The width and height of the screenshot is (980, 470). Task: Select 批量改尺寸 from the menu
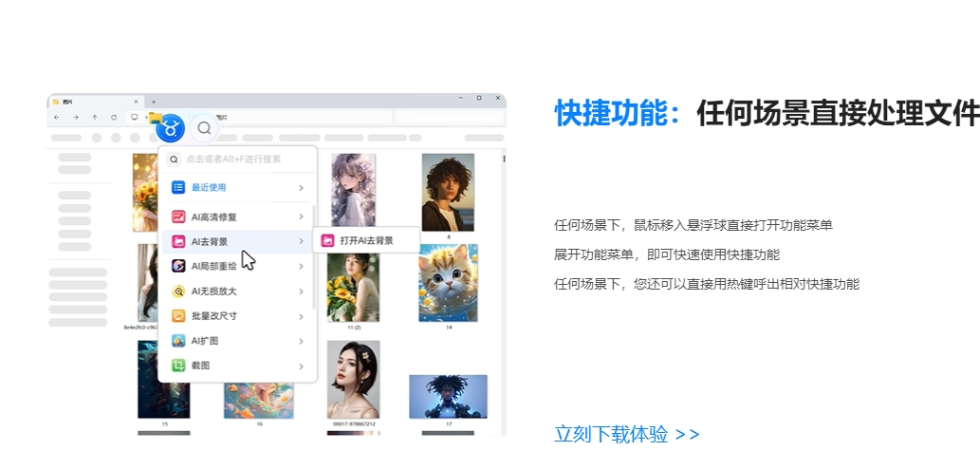(x=237, y=316)
